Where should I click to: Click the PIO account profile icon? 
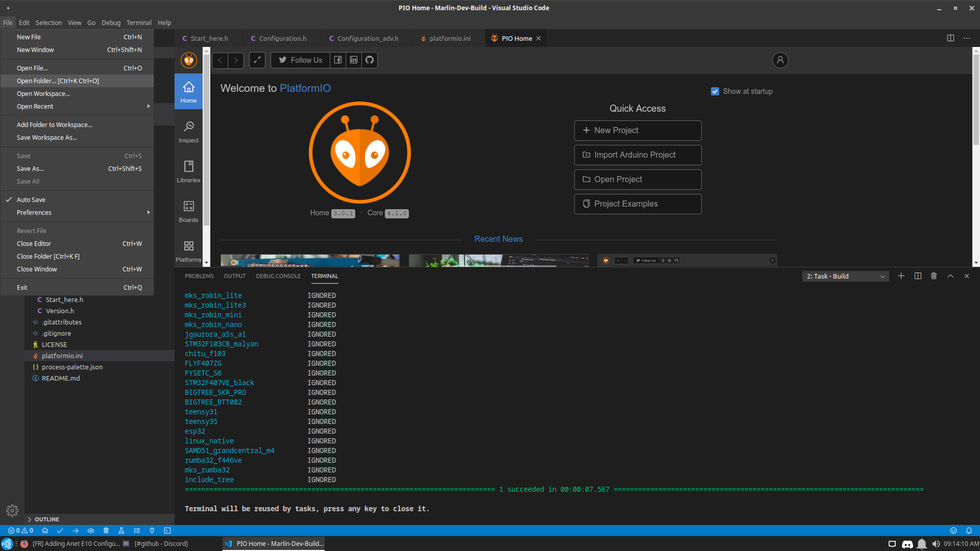[x=780, y=60]
